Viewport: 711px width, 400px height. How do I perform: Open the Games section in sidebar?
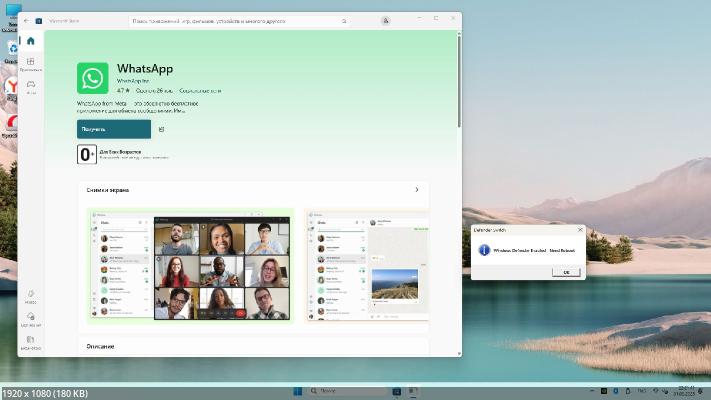tap(30, 87)
